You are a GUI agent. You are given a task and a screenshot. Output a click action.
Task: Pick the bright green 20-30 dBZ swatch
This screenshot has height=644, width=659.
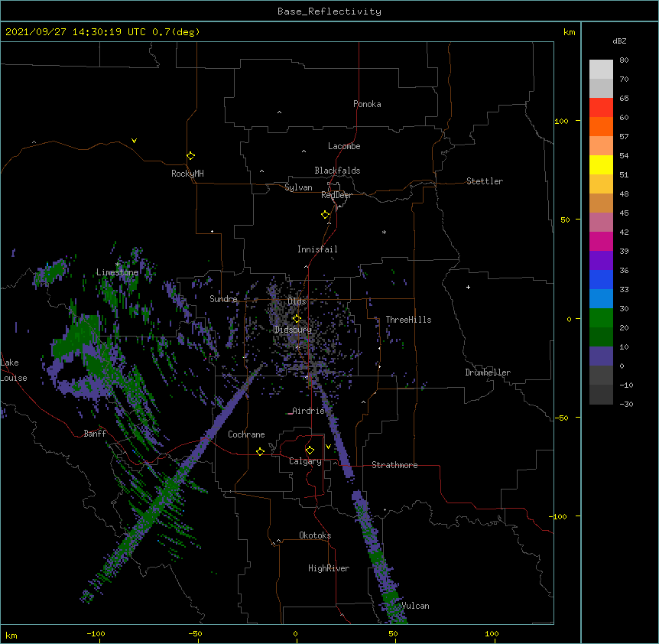pos(601,318)
